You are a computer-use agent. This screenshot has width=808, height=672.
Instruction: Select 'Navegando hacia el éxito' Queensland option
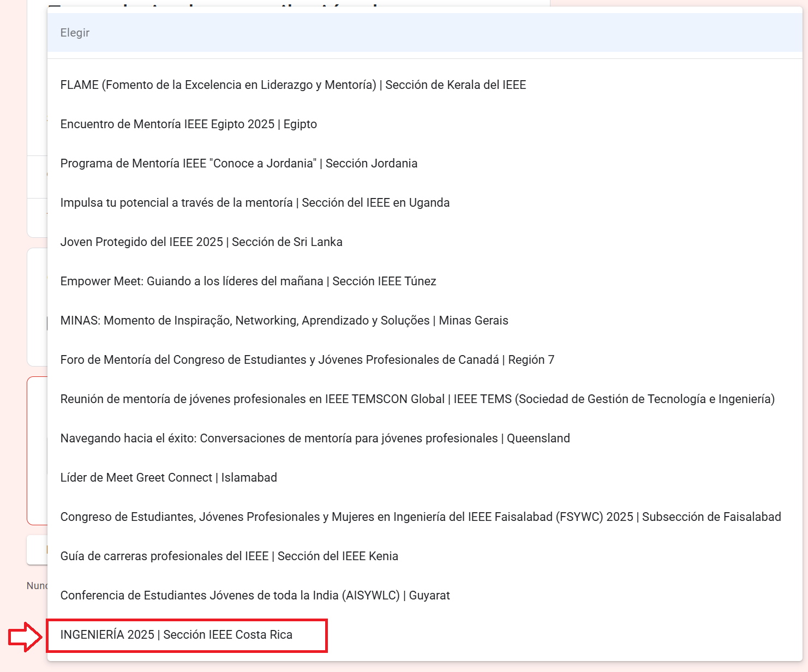[x=315, y=439]
